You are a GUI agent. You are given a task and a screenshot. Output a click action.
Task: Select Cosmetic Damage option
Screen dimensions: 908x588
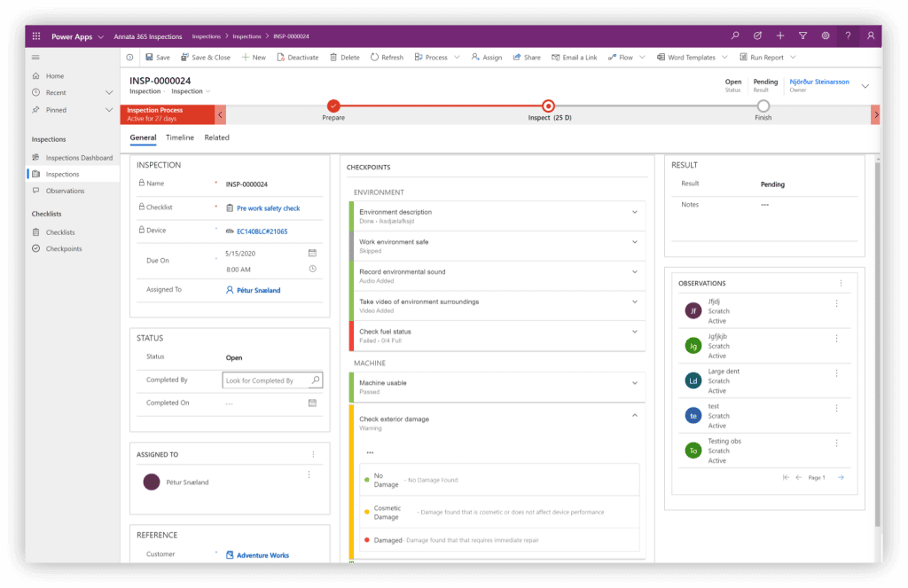(499, 512)
